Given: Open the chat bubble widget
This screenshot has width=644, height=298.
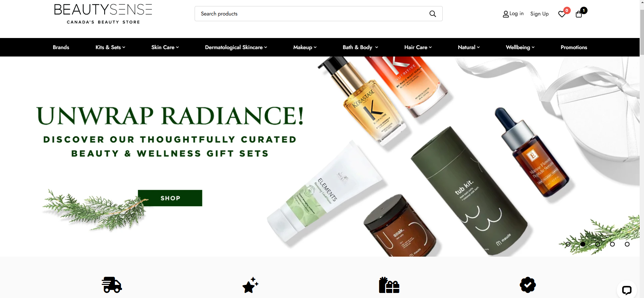Looking at the screenshot, I should 627,290.
